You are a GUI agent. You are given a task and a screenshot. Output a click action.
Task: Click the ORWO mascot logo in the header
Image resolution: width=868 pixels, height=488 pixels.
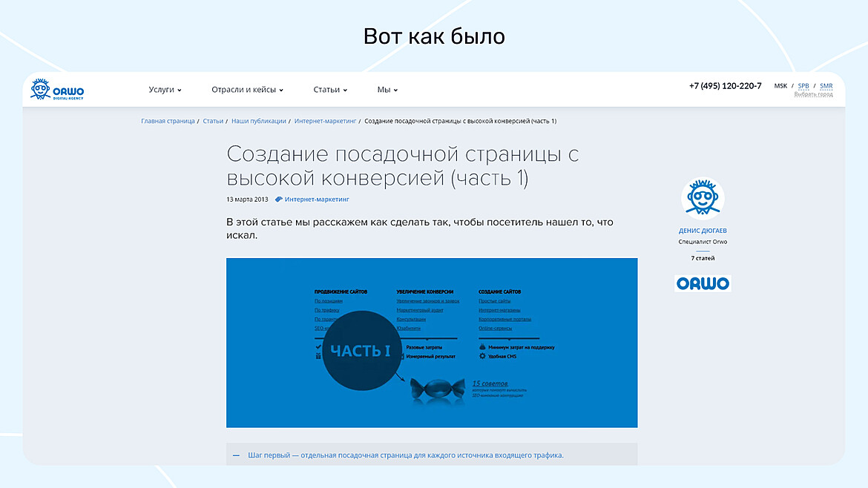[40, 89]
